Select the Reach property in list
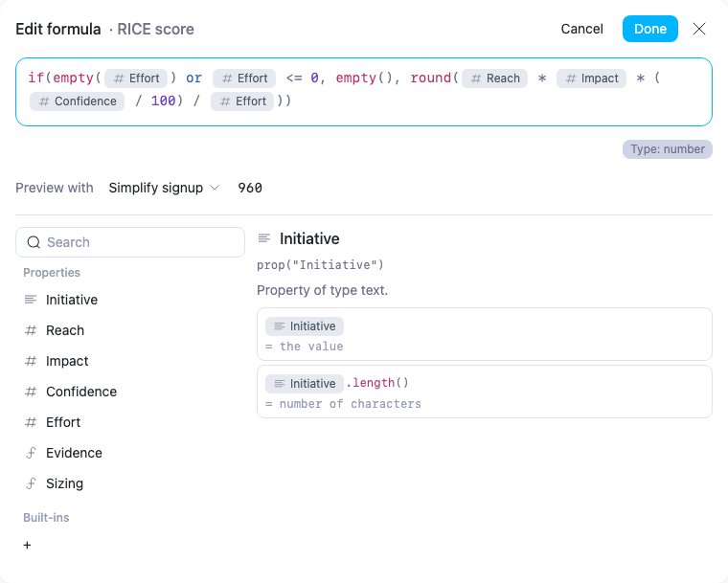 pos(130,330)
